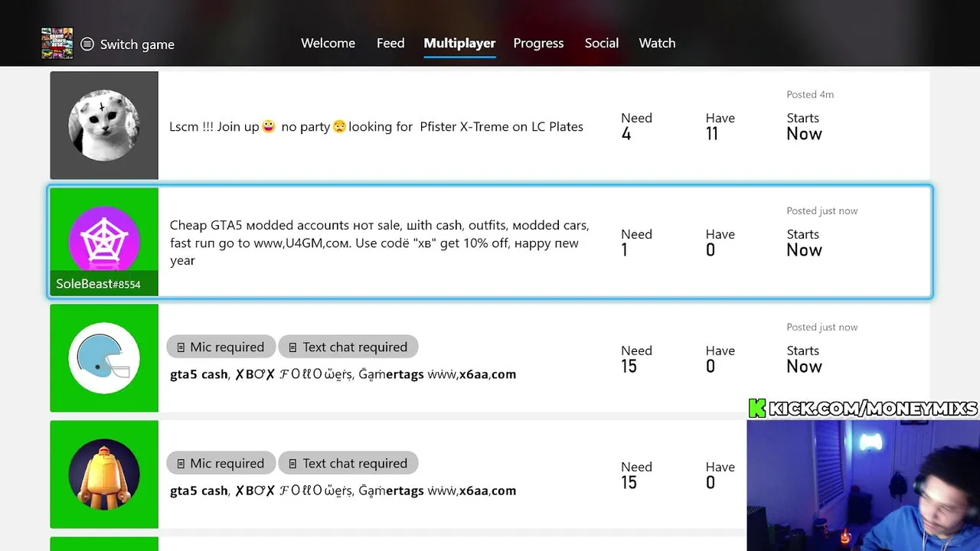Open gta5 cash post beside helmet avatar
Viewport: 980px width, 551px height.
343,374
